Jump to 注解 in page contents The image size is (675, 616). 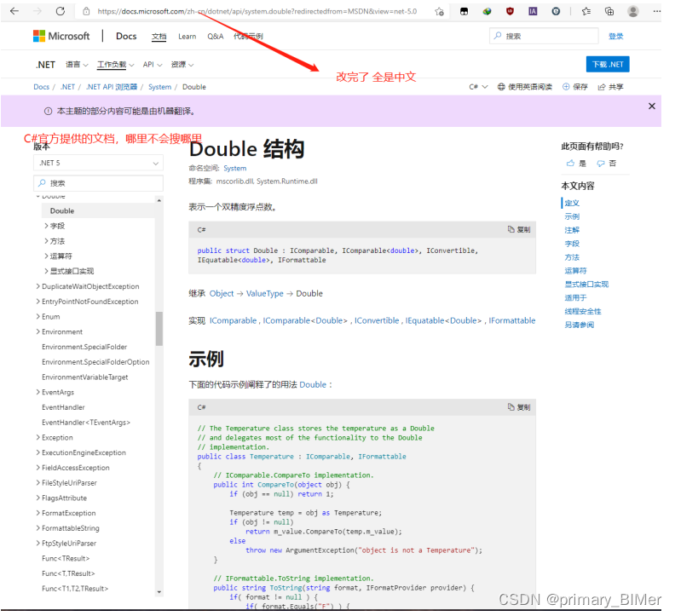point(572,230)
